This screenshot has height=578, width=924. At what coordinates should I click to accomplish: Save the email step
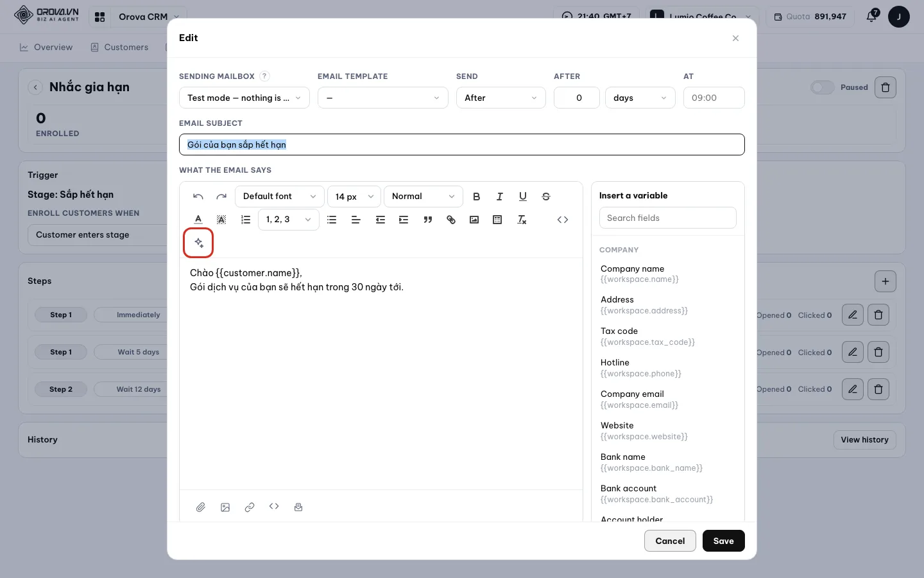(724, 541)
